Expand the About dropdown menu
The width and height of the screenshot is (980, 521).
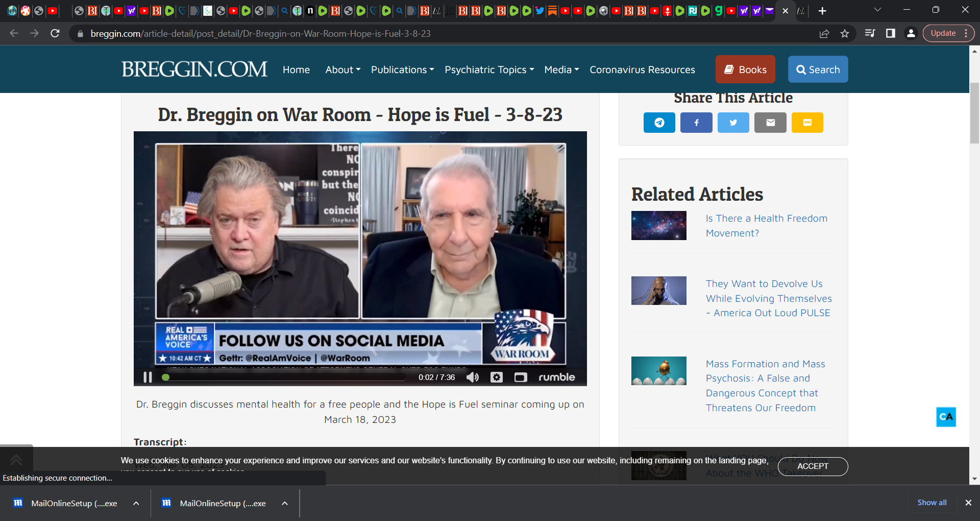pyautogui.click(x=343, y=69)
